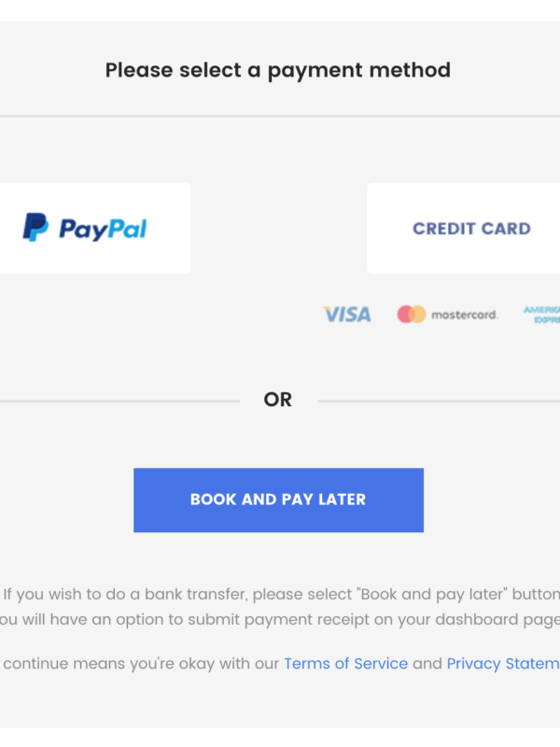Click the mastercard wordmark text

pos(464,315)
